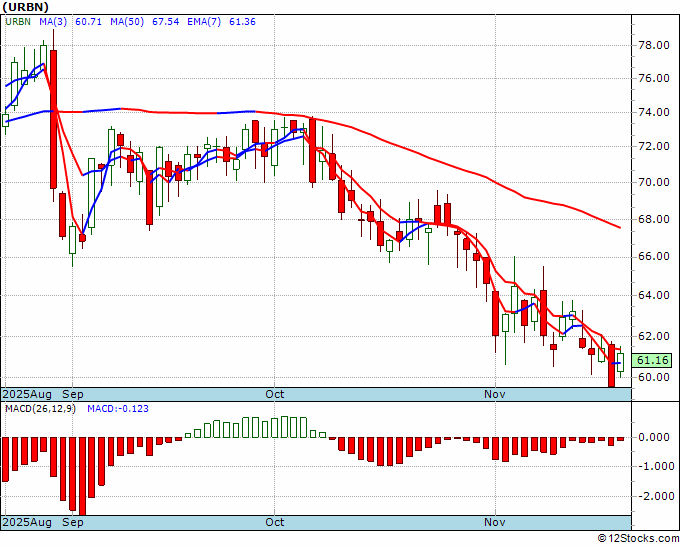Click the 66.00 price axis label

(x=654, y=257)
